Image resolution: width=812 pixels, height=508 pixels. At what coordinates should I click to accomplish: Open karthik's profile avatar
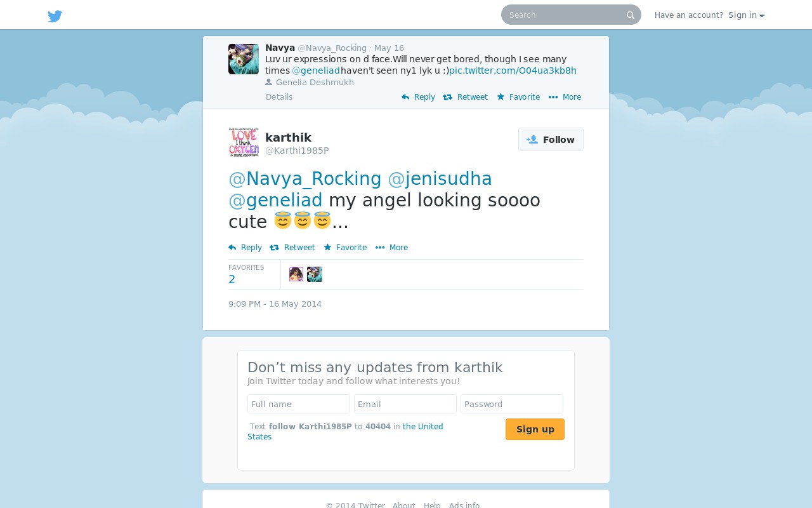244,143
